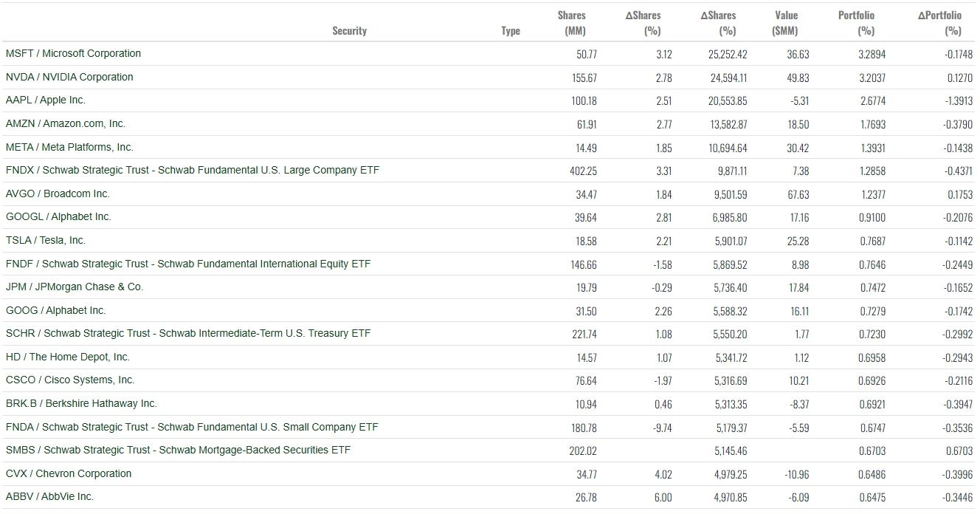Image resolution: width=980 pixels, height=514 pixels.
Task: Select Broadcom value cell 67.63
Action: pos(798,195)
